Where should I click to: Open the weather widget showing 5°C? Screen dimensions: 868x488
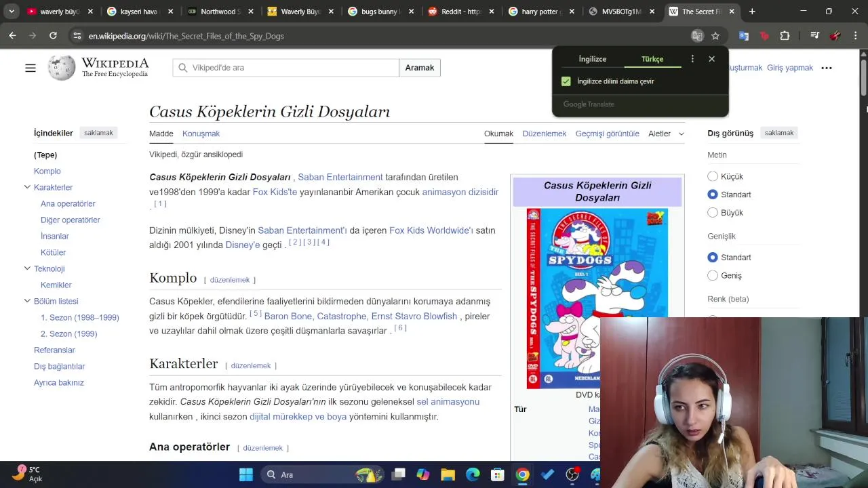28,474
